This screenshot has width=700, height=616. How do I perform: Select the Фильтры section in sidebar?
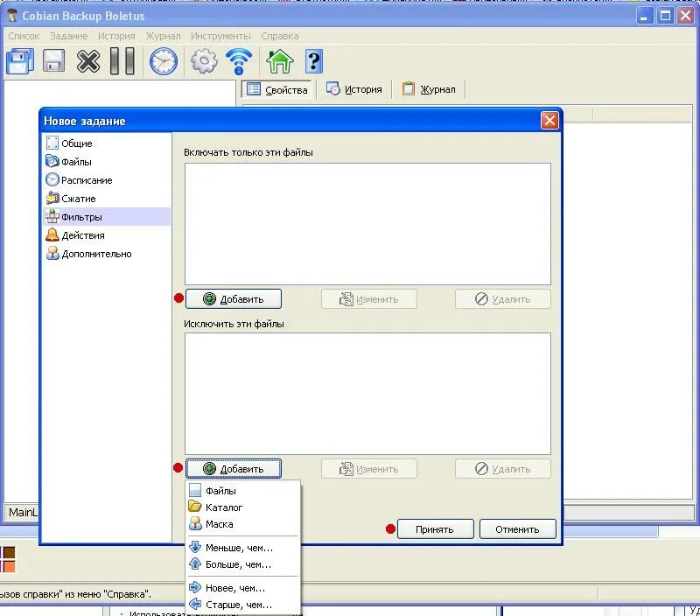pos(106,216)
